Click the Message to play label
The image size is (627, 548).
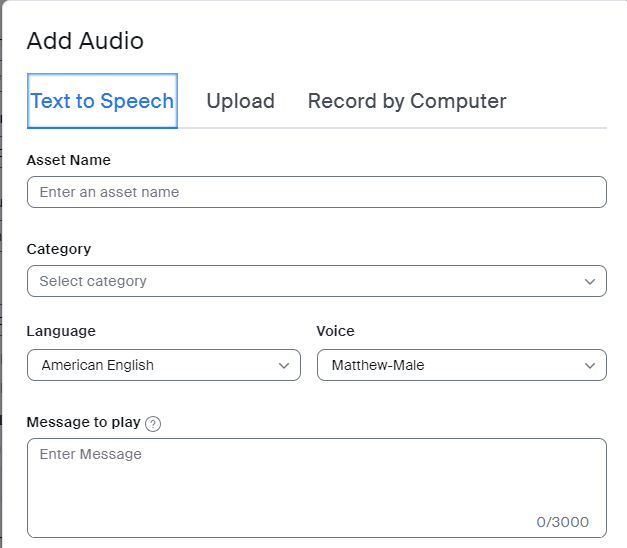click(x=84, y=422)
